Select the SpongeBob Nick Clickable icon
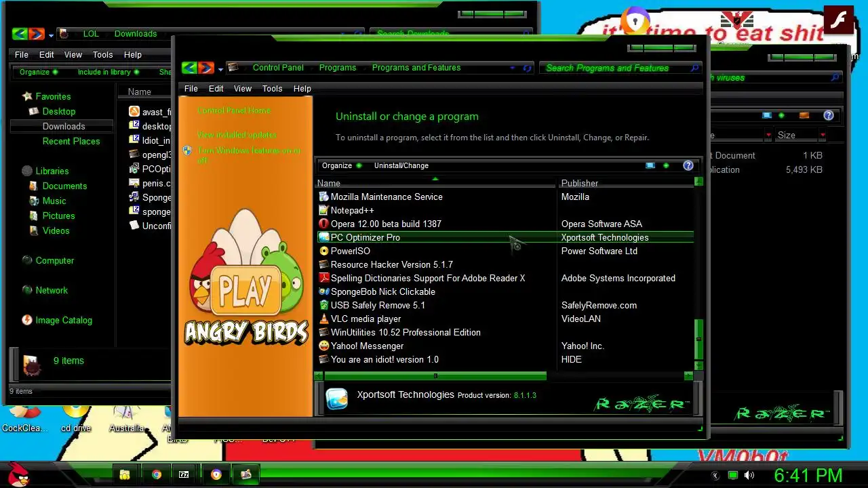Screen dimensions: 868x488 tap(324, 291)
